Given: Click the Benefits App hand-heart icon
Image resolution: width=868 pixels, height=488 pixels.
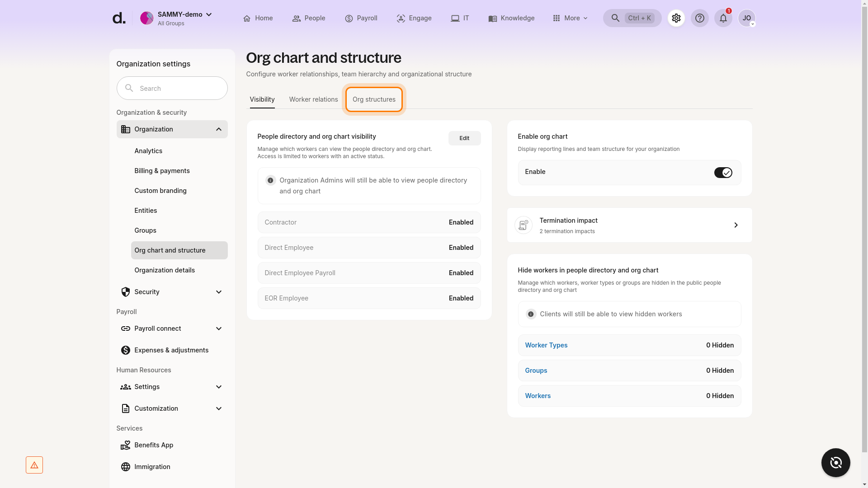Looking at the screenshot, I should (126, 445).
